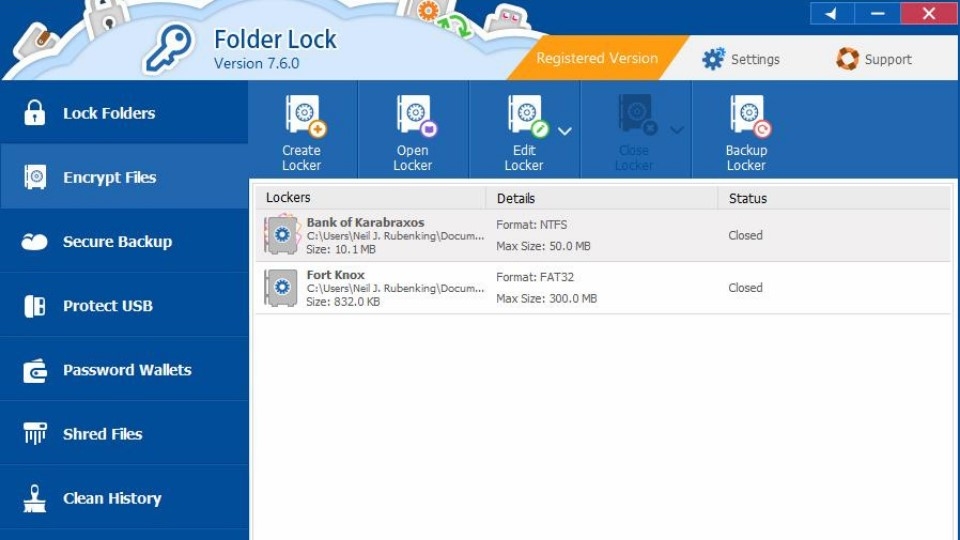Open the Shred Files section
Image resolution: width=960 pixels, height=540 pixels.
tap(124, 434)
